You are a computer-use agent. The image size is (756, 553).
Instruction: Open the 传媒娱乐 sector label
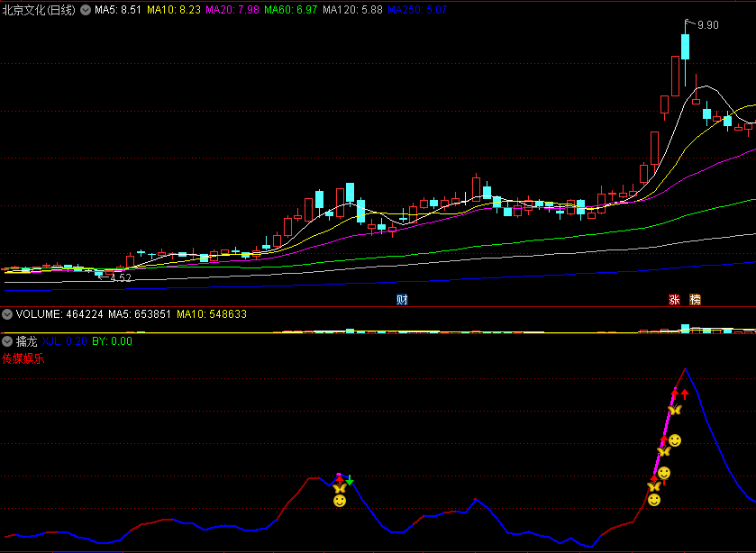(23, 358)
